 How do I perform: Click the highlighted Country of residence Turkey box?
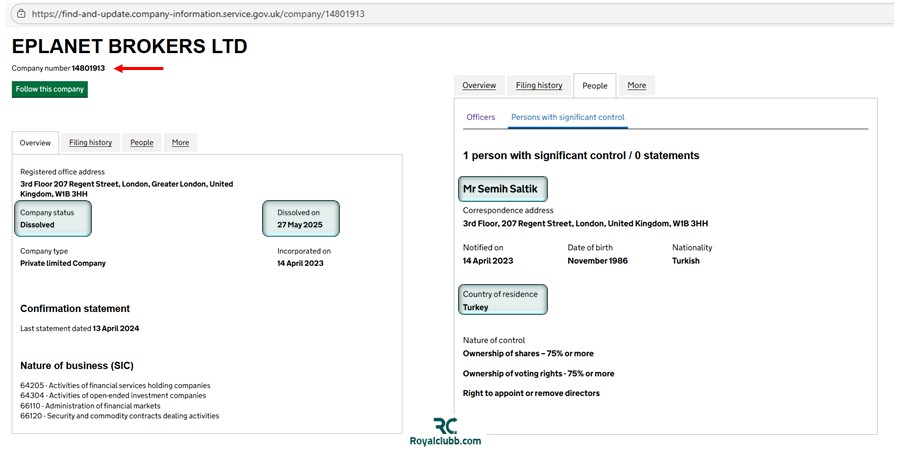point(503,300)
